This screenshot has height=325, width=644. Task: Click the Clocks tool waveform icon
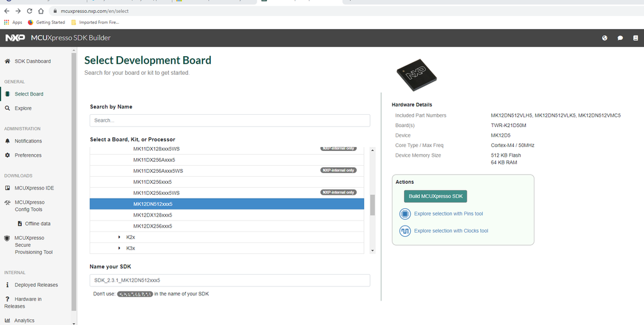click(405, 231)
